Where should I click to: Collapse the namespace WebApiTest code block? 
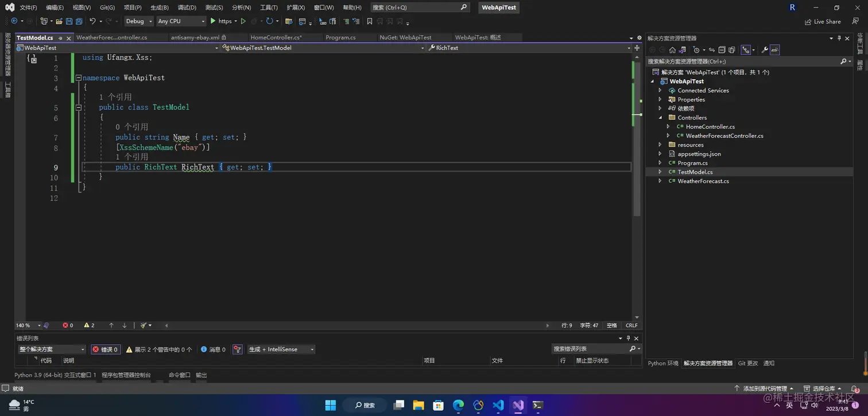79,78
